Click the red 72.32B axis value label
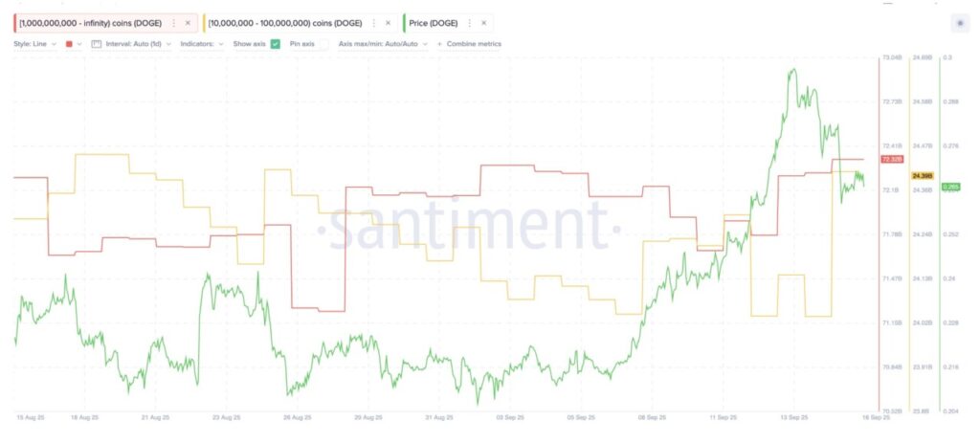The image size is (980, 443). pyautogui.click(x=891, y=159)
